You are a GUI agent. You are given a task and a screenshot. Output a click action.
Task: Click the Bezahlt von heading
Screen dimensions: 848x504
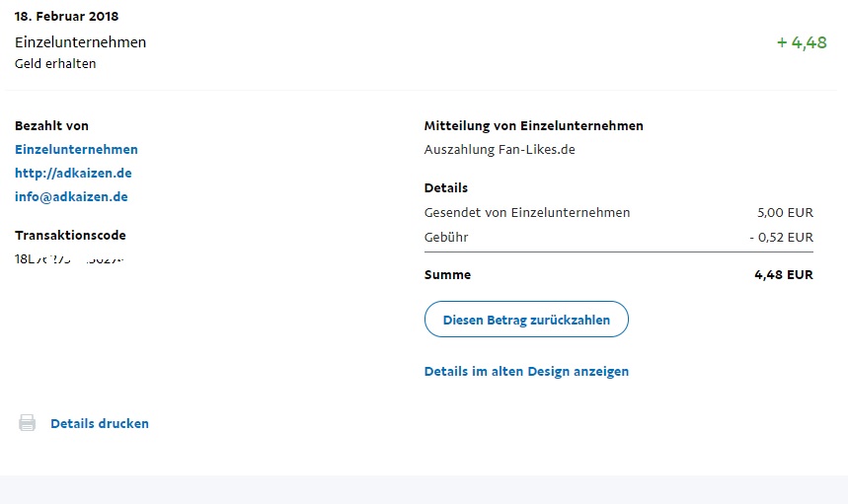[51, 126]
